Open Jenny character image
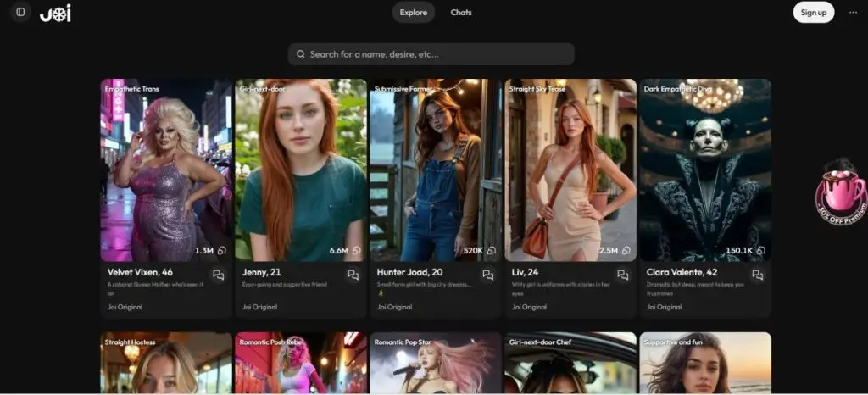868x395 pixels. pos(301,170)
